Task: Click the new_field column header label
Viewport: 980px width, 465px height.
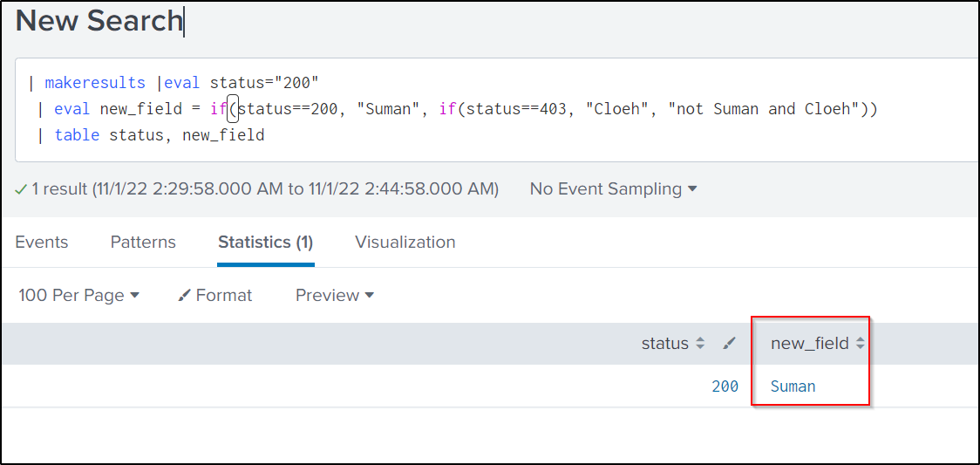Action: (809, 344)
